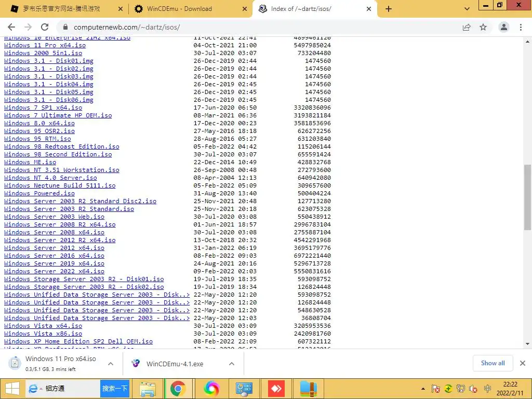Expand options for WinCDEmu-4.1.exe download
532x399 pixels.
232,364
